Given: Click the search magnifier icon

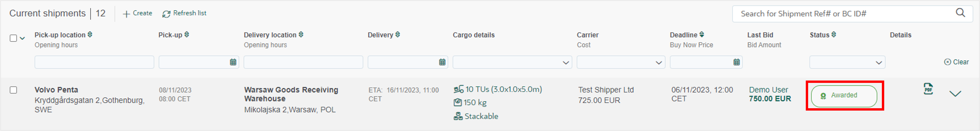Looking at the screenshot, I should (x=960, y=13).
